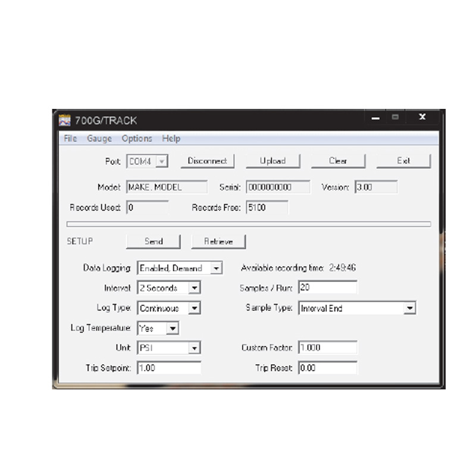Open the File menu
476x476 pixels.
pos(70,139)
